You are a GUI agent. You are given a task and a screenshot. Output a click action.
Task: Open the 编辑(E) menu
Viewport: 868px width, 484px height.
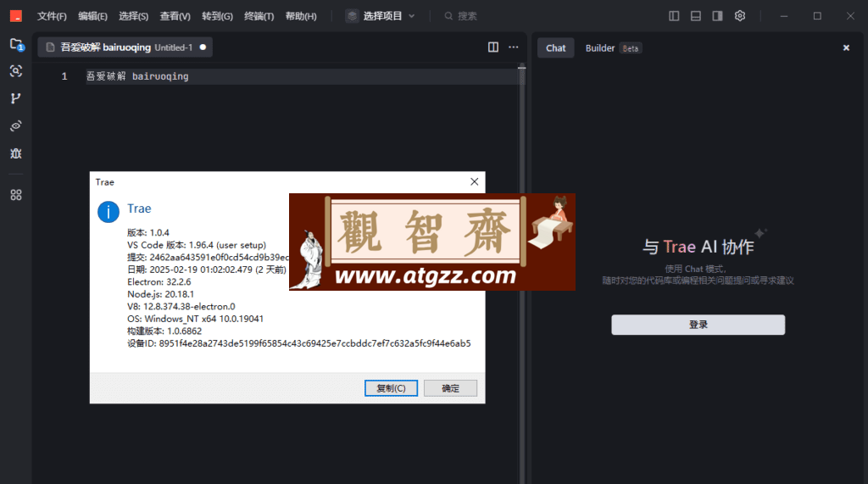point(92,16)
